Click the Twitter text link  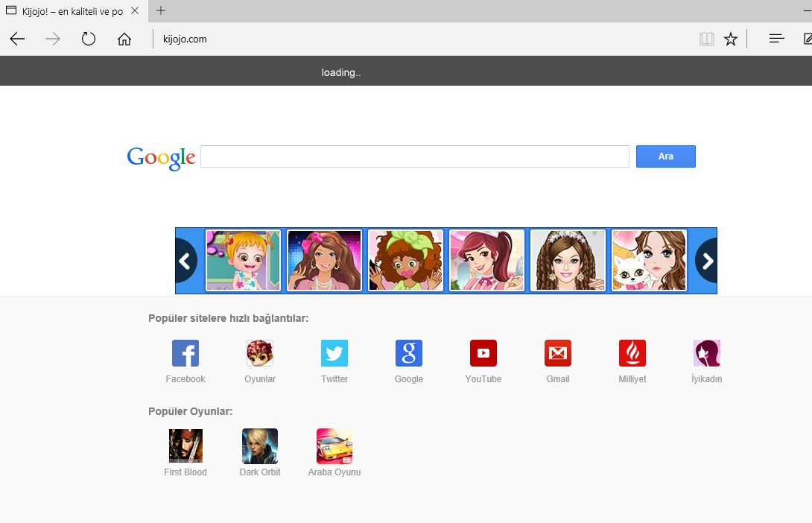click(334, 379)
